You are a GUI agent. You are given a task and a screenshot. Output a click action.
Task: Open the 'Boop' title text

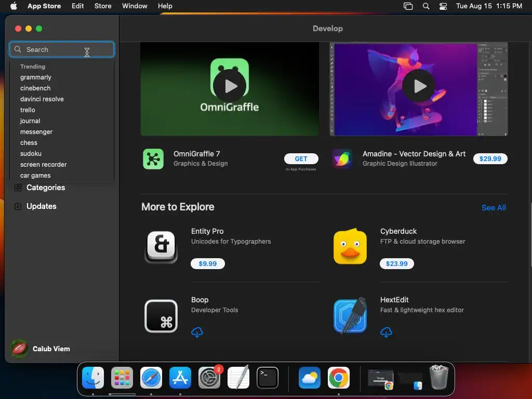pos(200,300)
